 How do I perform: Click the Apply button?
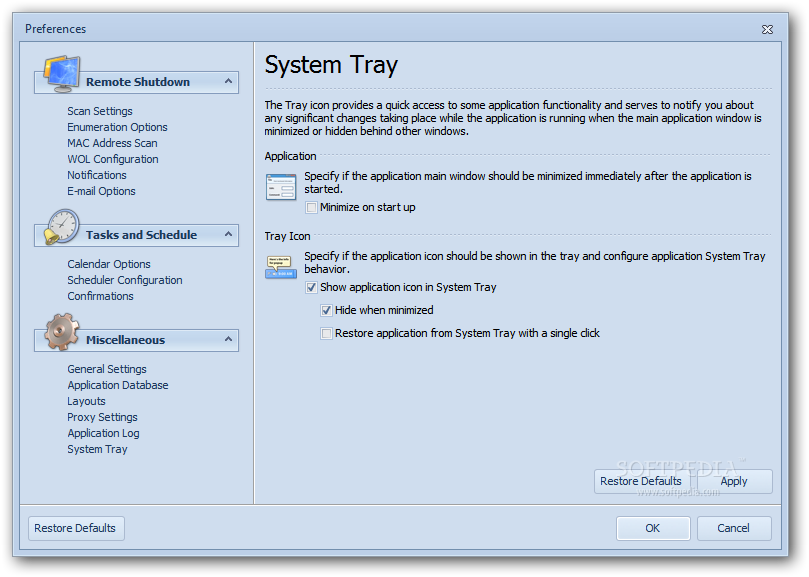[734, 481]
